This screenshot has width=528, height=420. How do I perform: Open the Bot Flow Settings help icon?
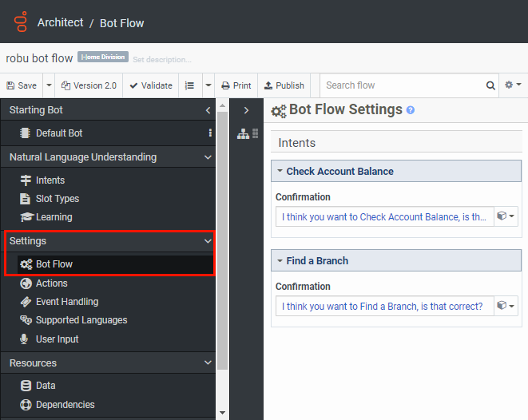coord(411,110)
